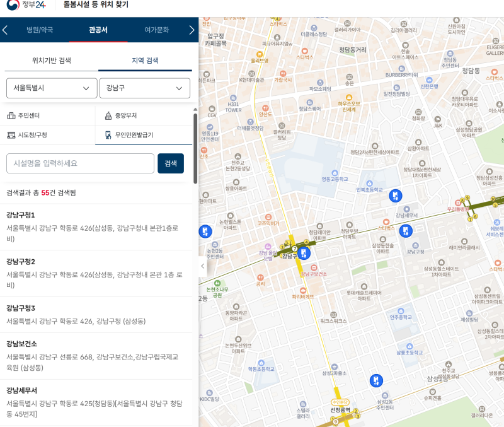The height and width of the screenshot is (427, 504).
Task: Open the 강남구청3 result
Action: coord(96,315)
